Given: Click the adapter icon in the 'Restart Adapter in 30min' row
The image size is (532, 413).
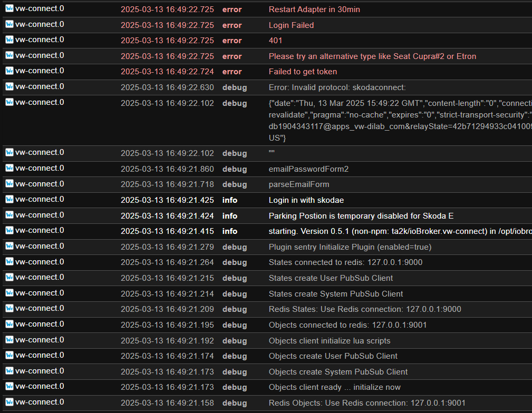Looking at the screenshot, I should tap(9, 9).
